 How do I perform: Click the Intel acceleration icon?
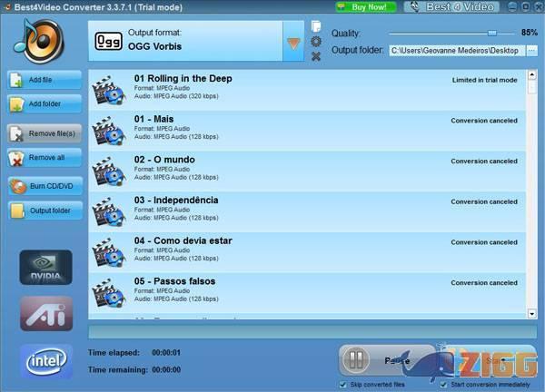pos(46,361)
